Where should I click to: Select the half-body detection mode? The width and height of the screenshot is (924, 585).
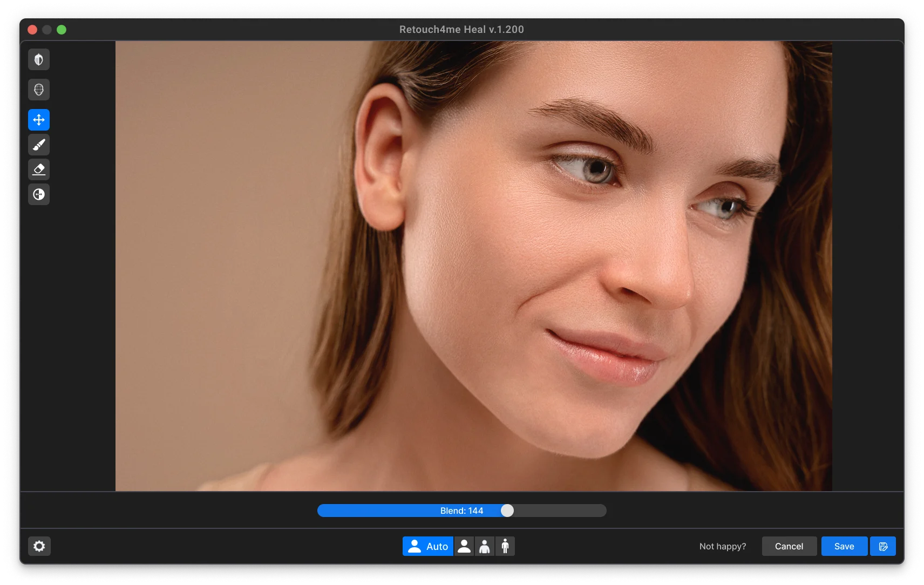[485, 546]
